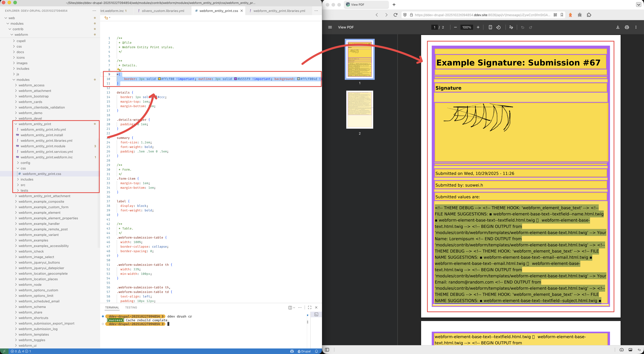Toggle the browser sidebar panel icon
The height and width of the screenshot is (354, 644).
click(x=327, y=349)
